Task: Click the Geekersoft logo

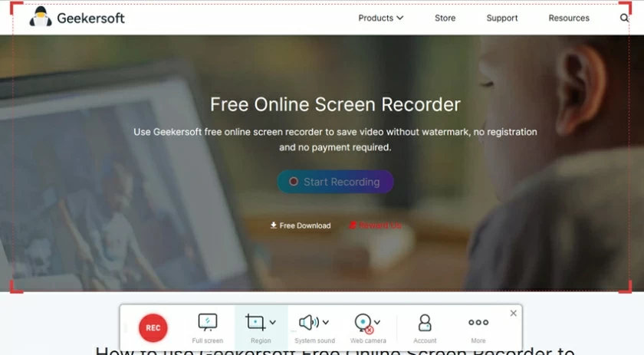Action: pyautogui.click(x=77, y=18)
